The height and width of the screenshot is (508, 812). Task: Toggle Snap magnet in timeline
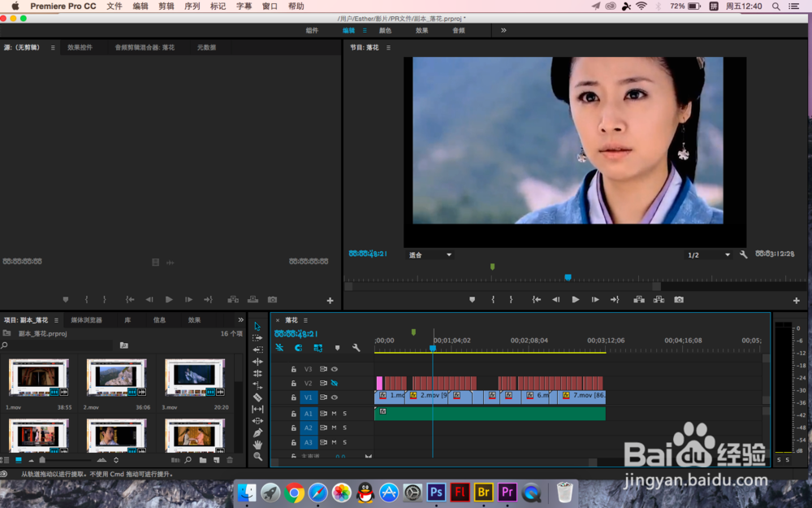tap(298, 348)
